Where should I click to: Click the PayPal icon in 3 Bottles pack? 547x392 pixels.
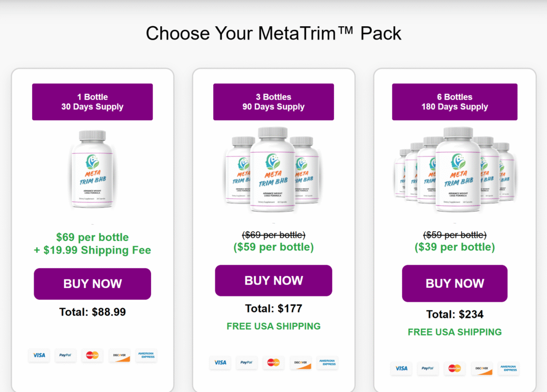[247, 363]
